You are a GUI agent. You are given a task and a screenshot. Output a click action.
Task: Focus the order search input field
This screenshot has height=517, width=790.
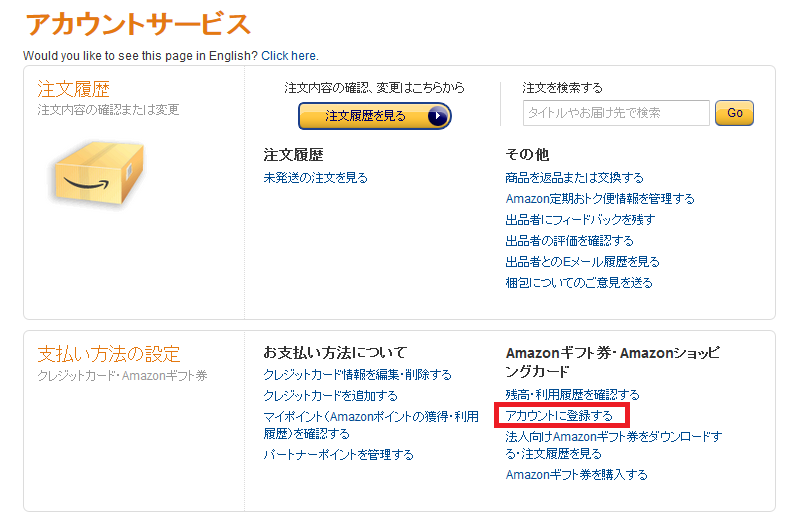[615, 113]
